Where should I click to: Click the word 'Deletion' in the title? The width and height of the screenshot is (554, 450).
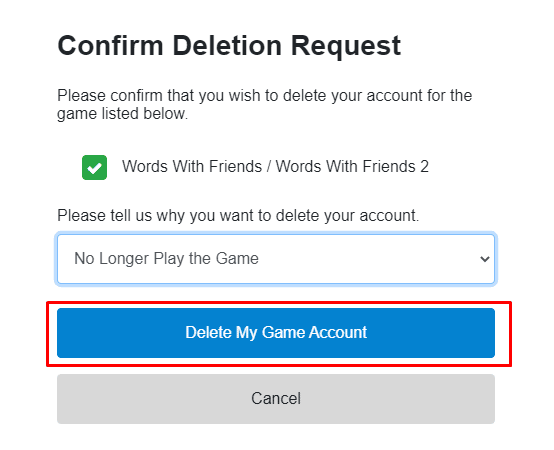point(227,45)
